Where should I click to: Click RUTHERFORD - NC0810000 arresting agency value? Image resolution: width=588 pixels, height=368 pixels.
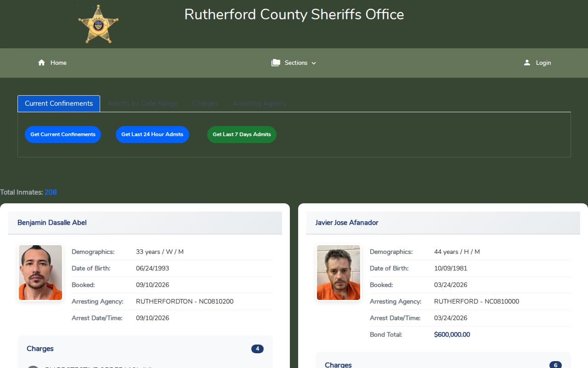(x=477, y=301)
